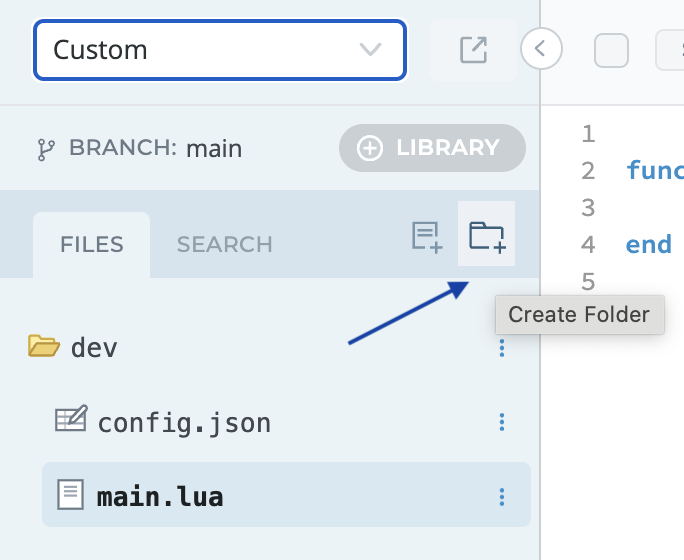Open the Custom dropdown selector
Screen dimensions: 684x560
[x=219, y=49]
